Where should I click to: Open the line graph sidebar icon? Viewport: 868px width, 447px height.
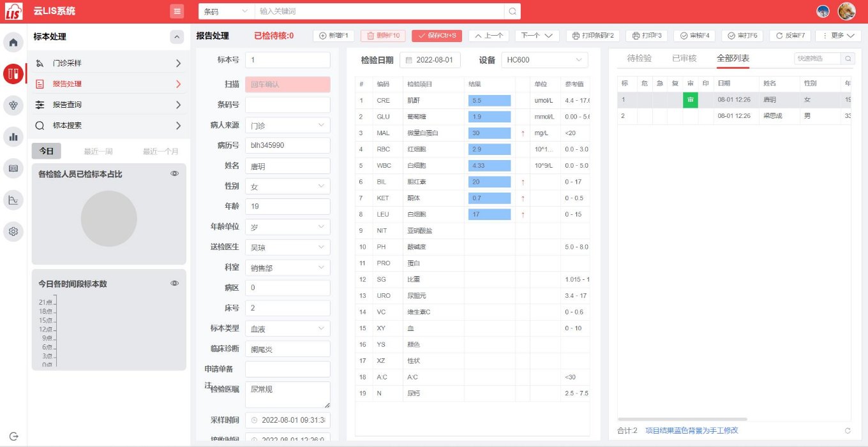13,200
